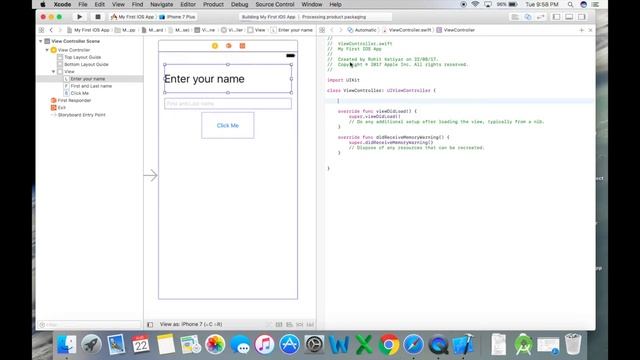This screenshot has height=360, width=640.
Task: Open the Update Frames tool in canvas bar
Action: [x=269, y=324]
